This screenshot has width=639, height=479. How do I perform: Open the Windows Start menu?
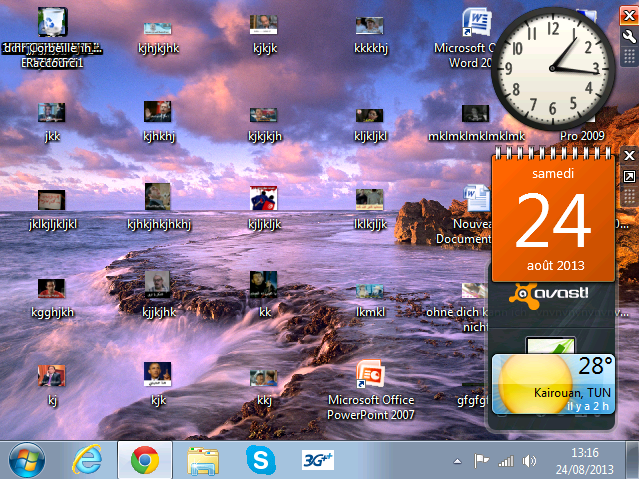pyautogui.click(x=27, y=460)
